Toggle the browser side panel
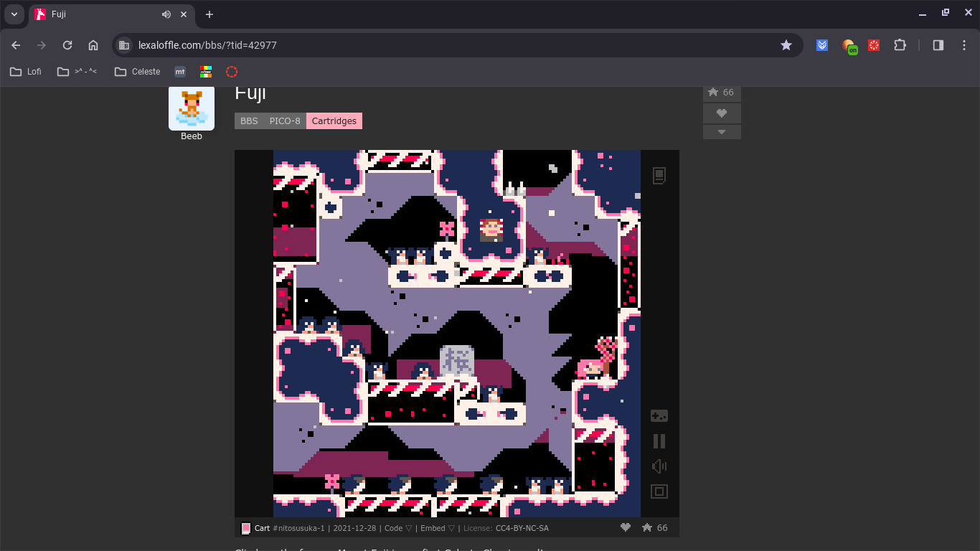The image size is (980, 551). [938, 45]
